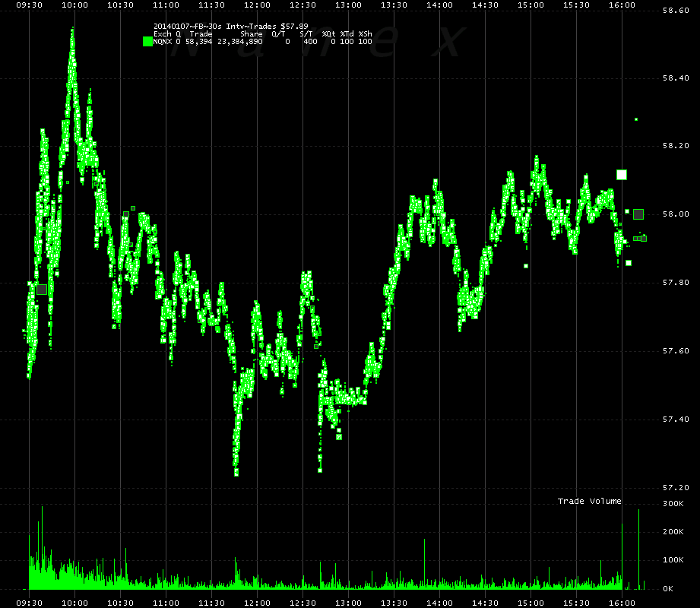Image resolution: width=700 pixels, height=608 pixels.
Task: Click the 'Trade Volume' panel label
Action: [589, 502]
